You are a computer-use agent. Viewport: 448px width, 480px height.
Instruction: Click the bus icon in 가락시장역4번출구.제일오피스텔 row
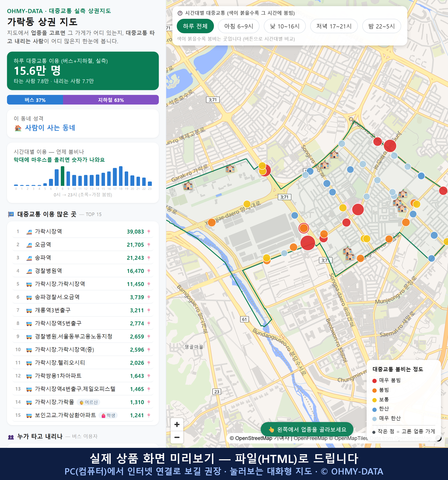29,389
